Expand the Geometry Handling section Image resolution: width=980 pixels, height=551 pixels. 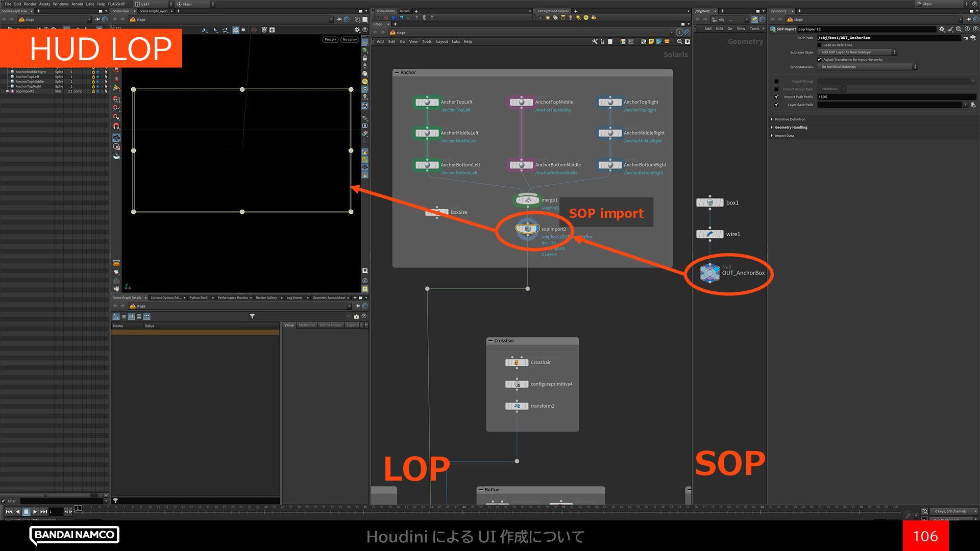pos(791,128)
